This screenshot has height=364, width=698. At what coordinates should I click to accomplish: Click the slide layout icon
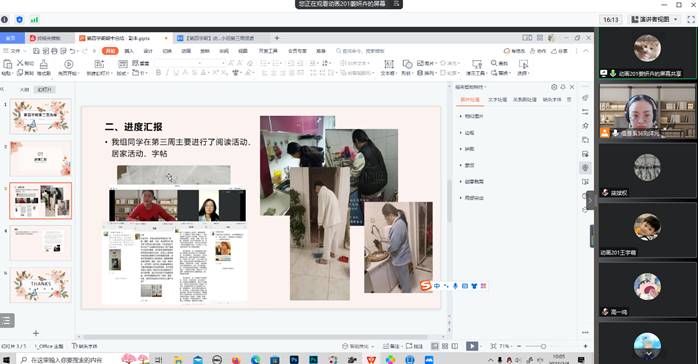coord(122,64)
